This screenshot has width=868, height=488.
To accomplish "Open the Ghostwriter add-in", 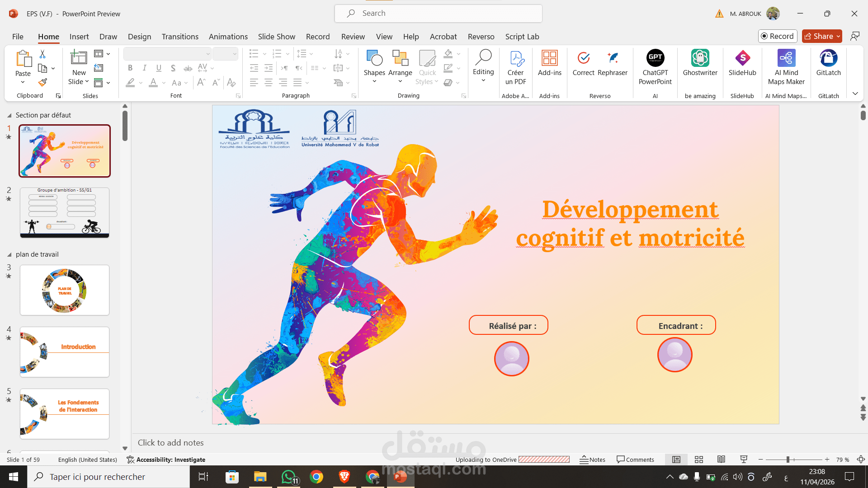I will pyautogui.click(x=700, y=58).
